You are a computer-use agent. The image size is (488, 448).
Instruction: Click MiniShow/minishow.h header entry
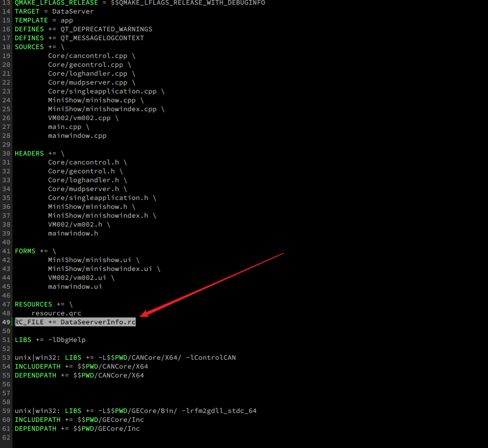pyautogui.click(x=91, y=207)
